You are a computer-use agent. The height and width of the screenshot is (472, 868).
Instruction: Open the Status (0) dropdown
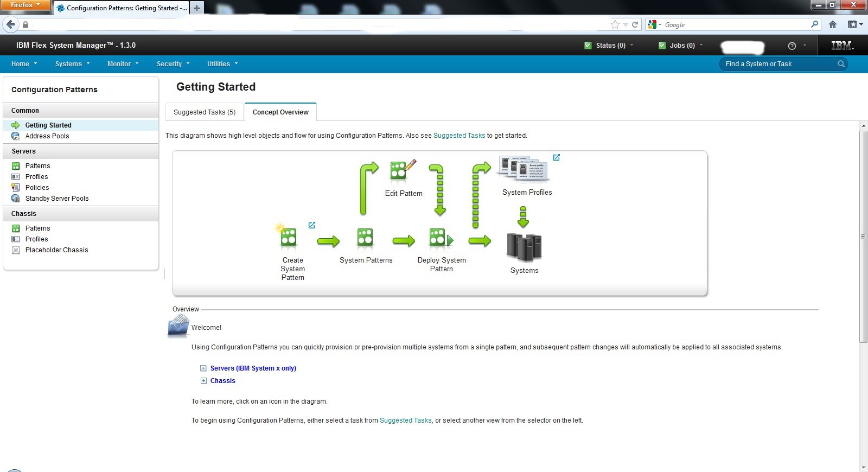pos(609,46)
